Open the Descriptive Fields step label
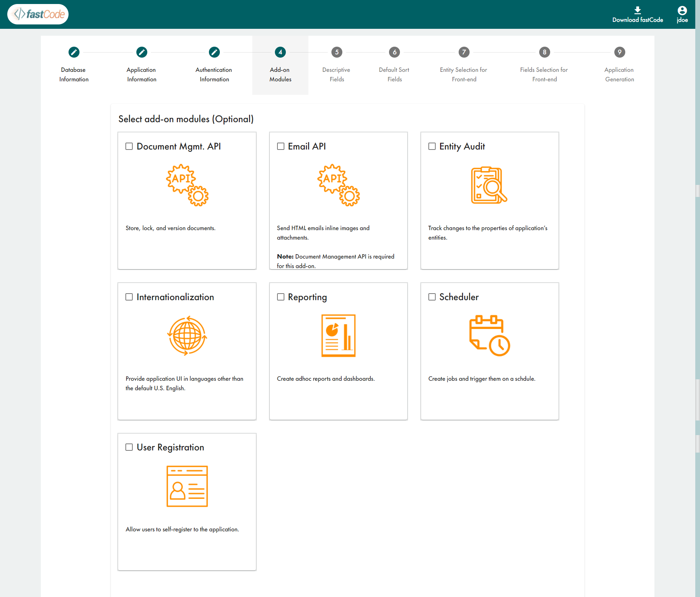Image resolution: width=700 pixels, height=597 pixels. pos(337,74)
